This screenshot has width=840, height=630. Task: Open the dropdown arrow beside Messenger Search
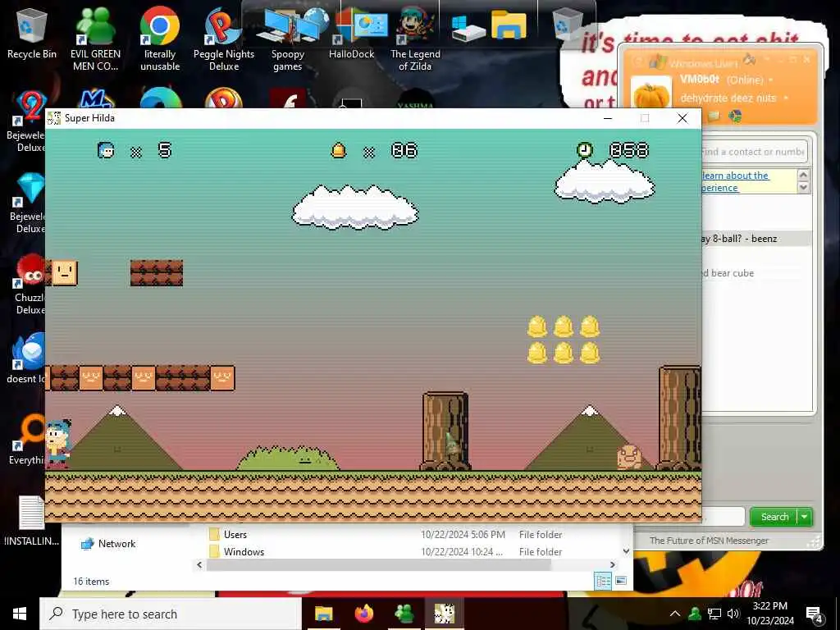(805, 517)
